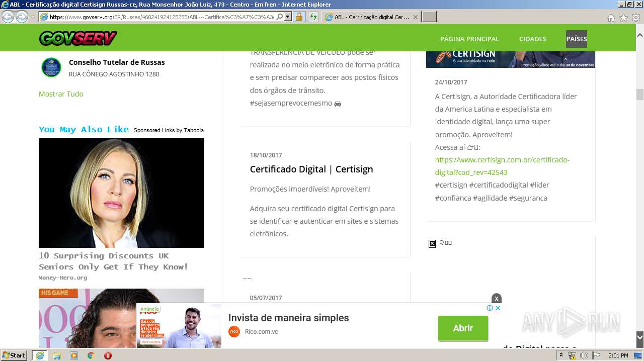Open a new blank tab
The height and width of the screenshot is (362, 644).
click(429, 17)
